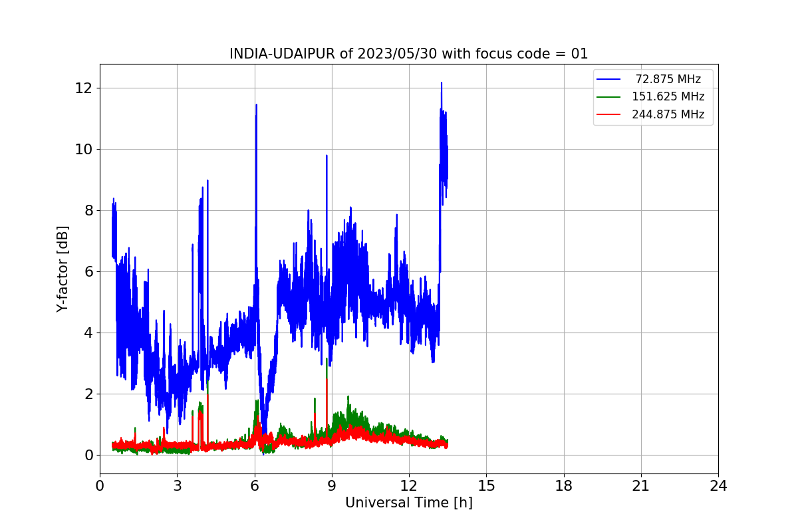Screen dimensions: 798x532
Task: Click the x-axis tick label 3
Action: point(177,486)
